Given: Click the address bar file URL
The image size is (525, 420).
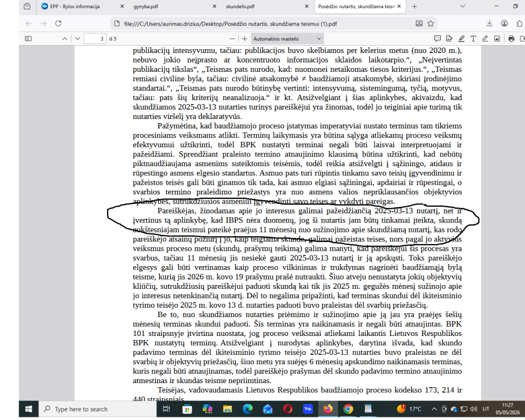Looking at the screenshot, I should 230,24.
